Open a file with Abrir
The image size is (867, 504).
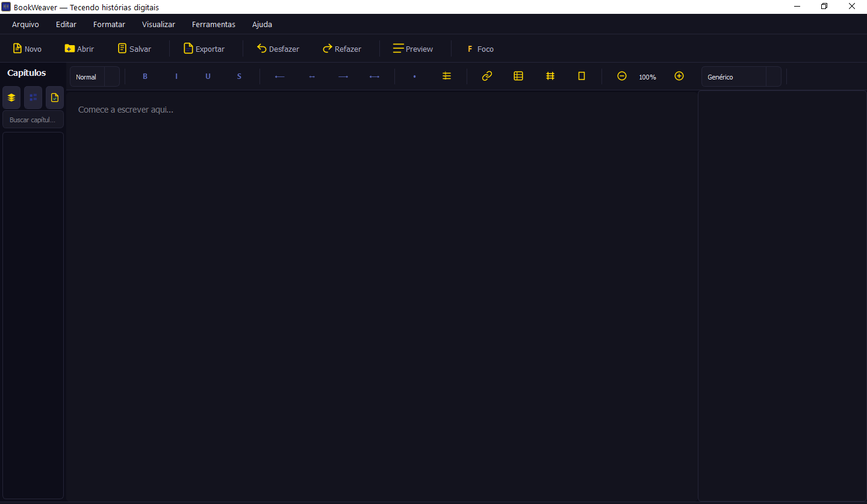[79, 49]
